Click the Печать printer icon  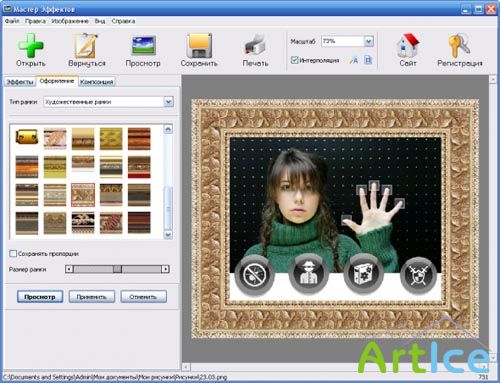(255, 45)
